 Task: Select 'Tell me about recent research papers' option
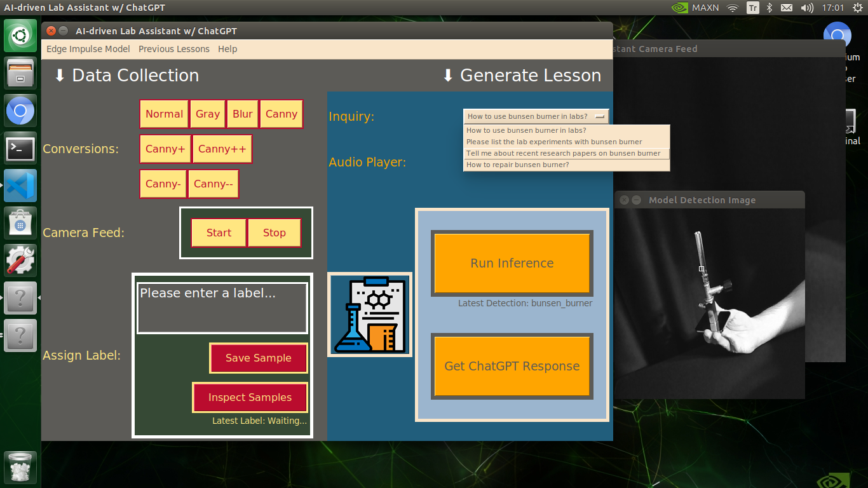pos(567,153)
